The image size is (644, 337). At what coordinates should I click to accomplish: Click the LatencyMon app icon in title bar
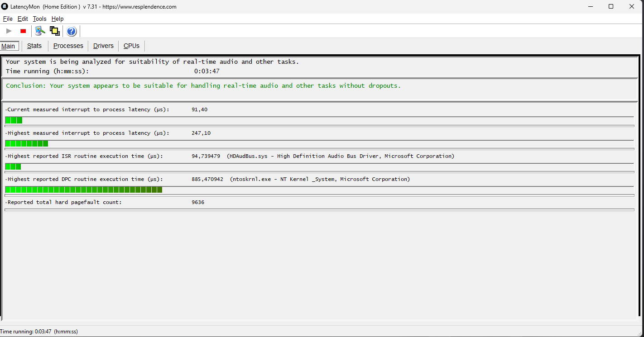pos(5,7)
